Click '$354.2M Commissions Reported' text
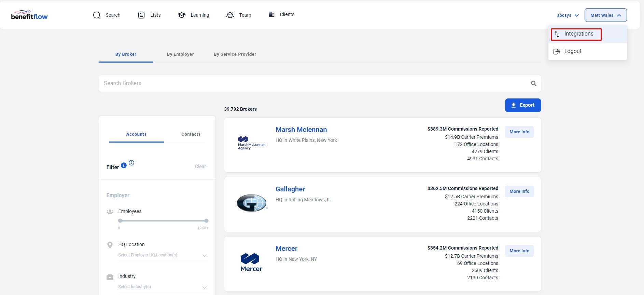 [x=463, y=248]
